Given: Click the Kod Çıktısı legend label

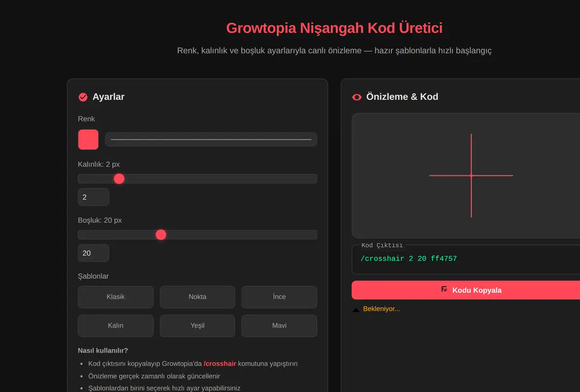Looking at the screenshot, I should 382,245.
